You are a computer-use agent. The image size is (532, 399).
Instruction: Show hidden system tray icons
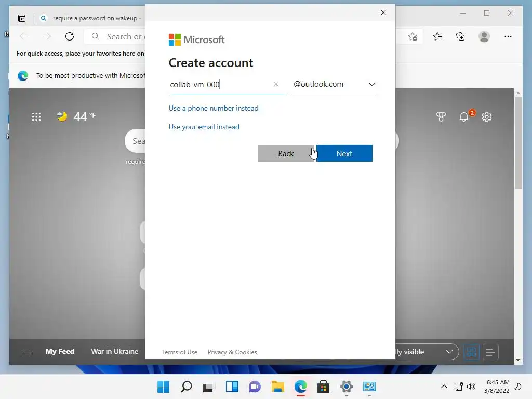coord(444,387)
